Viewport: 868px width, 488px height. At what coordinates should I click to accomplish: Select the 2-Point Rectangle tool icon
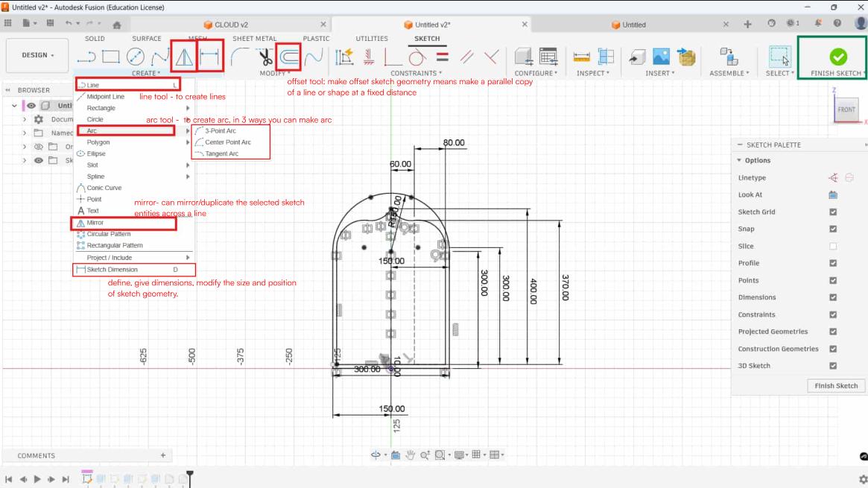point(111,57)
